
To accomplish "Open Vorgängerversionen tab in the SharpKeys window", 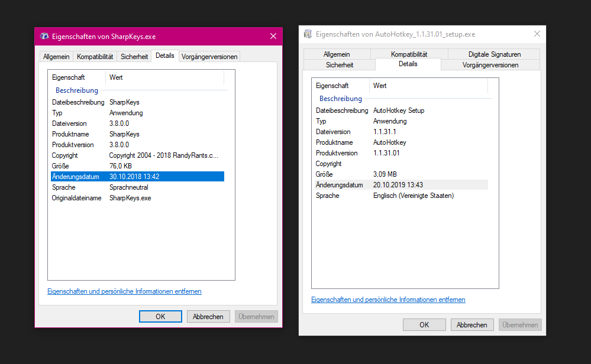I will click(x=209, y=57).
